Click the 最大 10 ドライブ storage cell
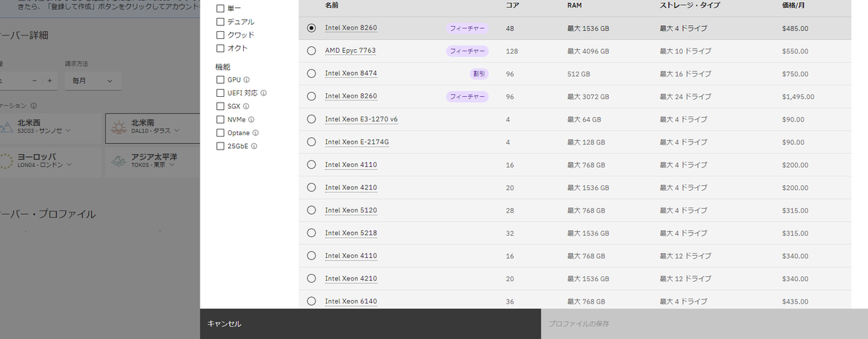Viewport: 868px width, 339px height. [686, 51]
